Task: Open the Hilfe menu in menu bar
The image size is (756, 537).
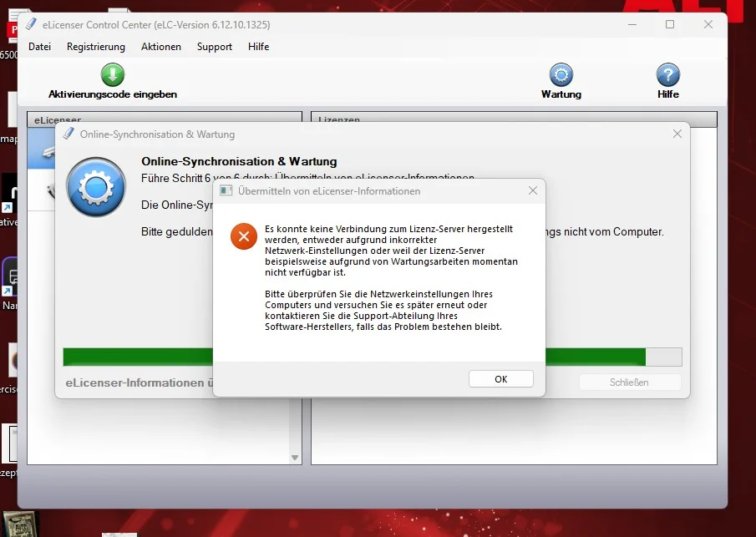Action: point(258,47)
